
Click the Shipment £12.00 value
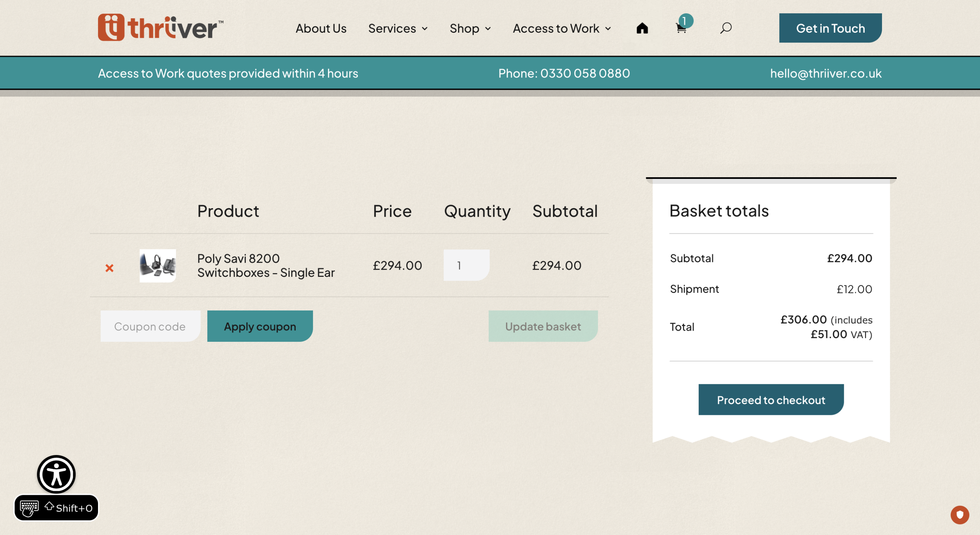click(x=854, y=289)
